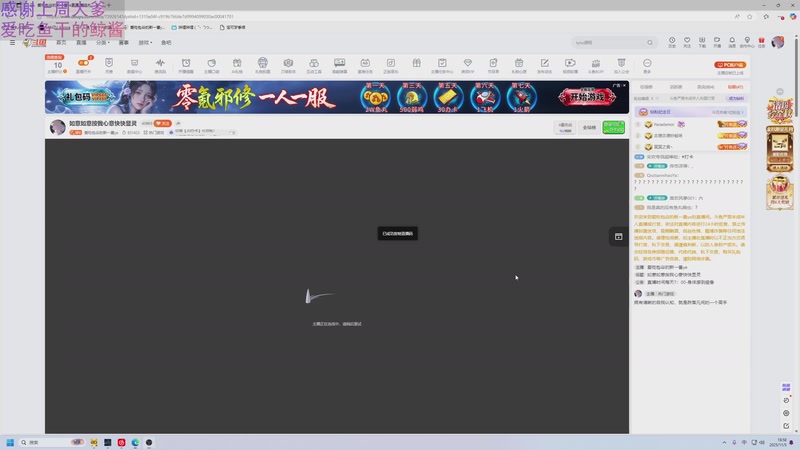This screenshot has width=800, height=450.
Task: Open the volume tray icon
Action: point(761,442)
